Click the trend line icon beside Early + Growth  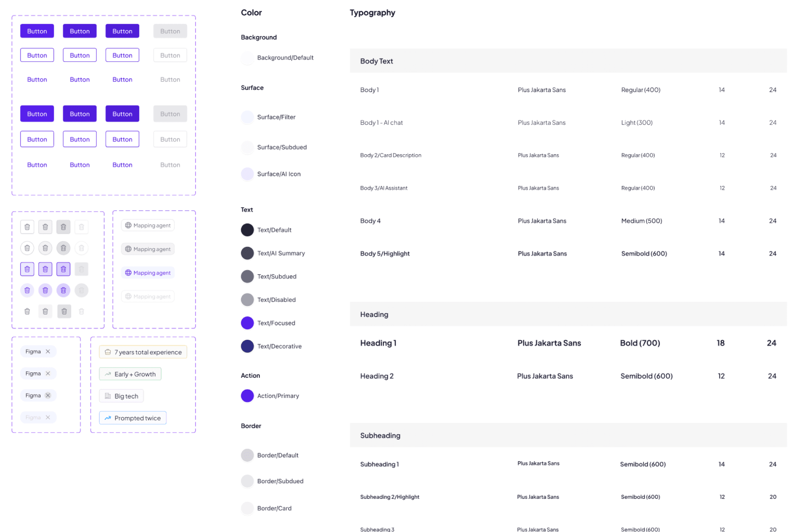pyautogui.click(x=108, y=374)
